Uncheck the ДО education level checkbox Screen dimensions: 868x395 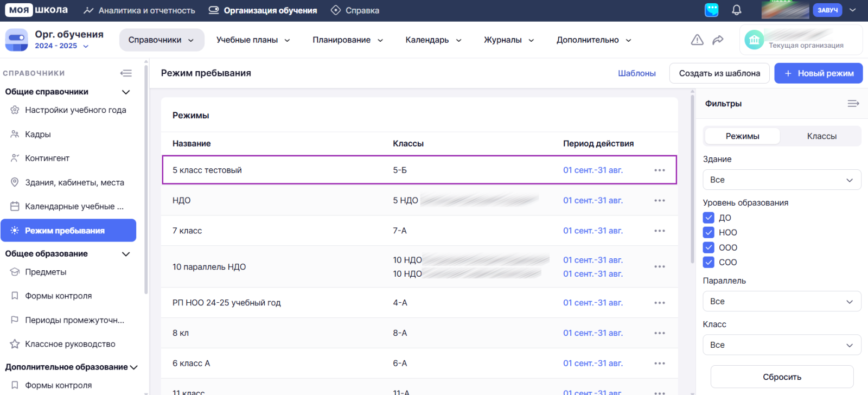(709, 218)
